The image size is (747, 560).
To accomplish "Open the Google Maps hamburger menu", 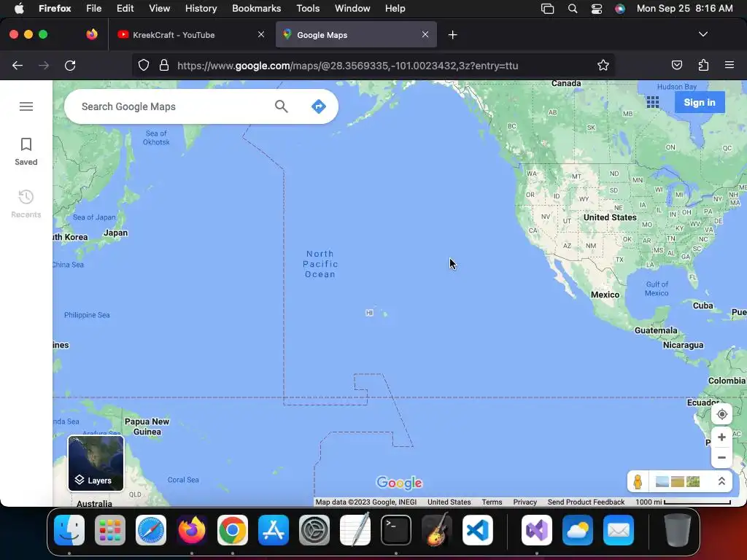I will (26, 106).
